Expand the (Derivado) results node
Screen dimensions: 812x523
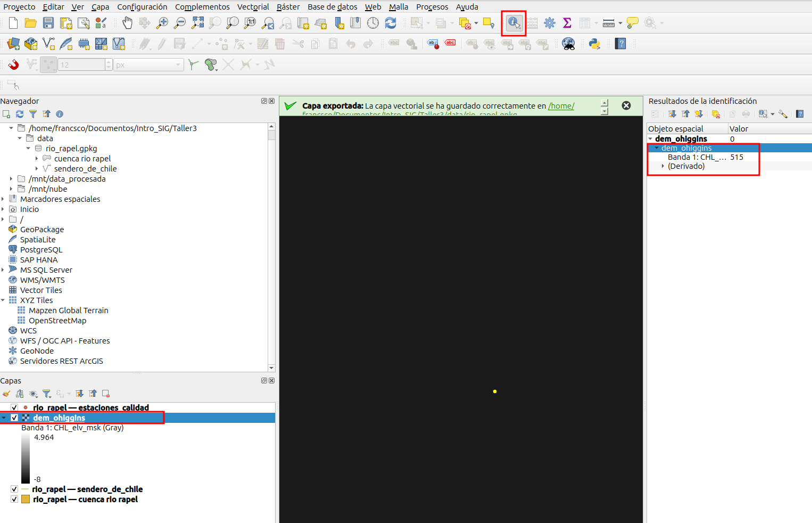(663, 166)
